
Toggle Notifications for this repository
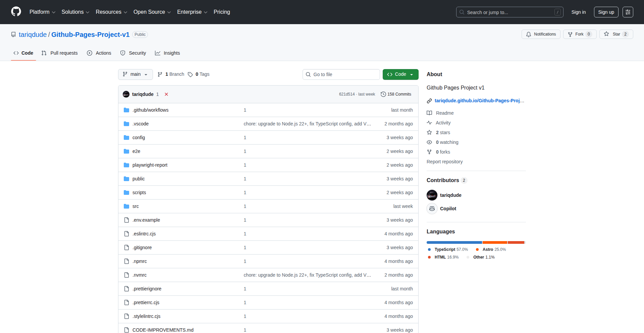pyautogui.click(x=541, y=34)
